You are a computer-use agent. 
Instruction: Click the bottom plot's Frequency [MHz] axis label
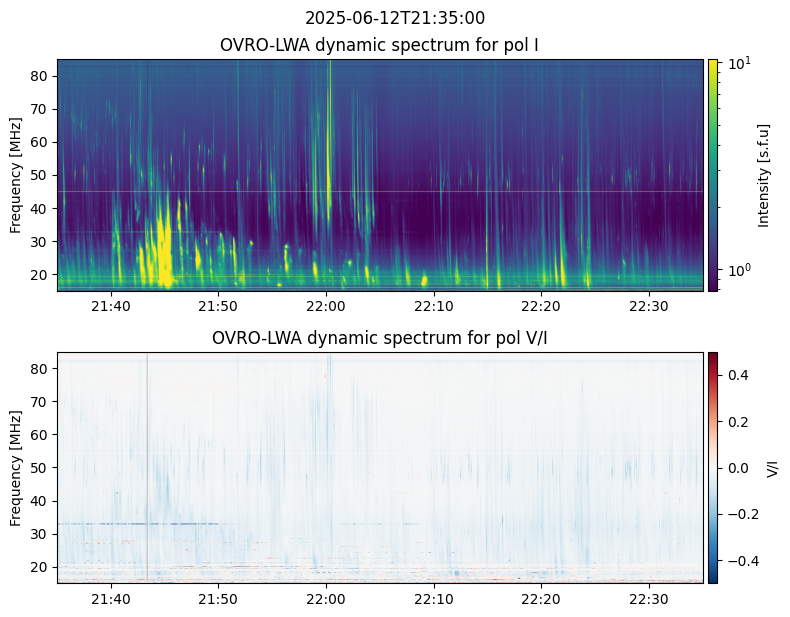point(17,467)
